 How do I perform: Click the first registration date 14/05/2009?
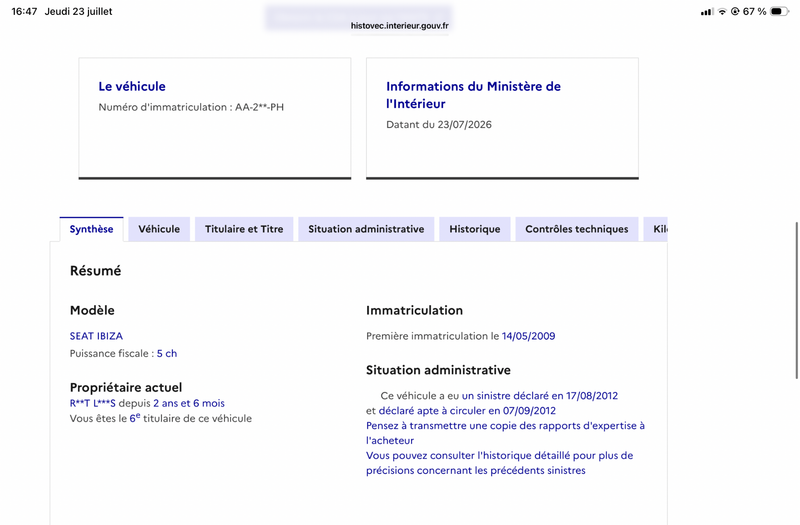pyautogui.click(x=529, y=336)
